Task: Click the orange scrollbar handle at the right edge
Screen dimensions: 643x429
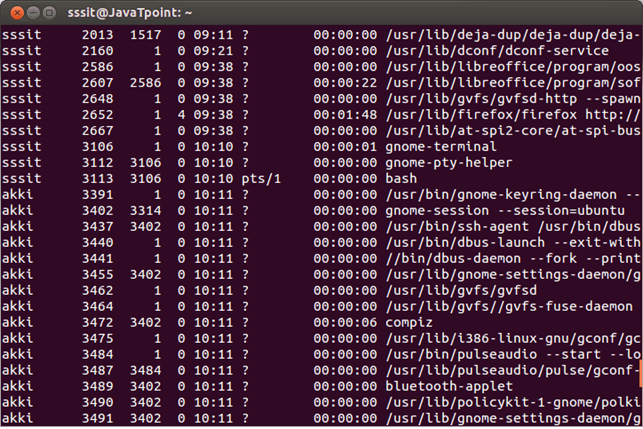Action: (x=641, y=373)
